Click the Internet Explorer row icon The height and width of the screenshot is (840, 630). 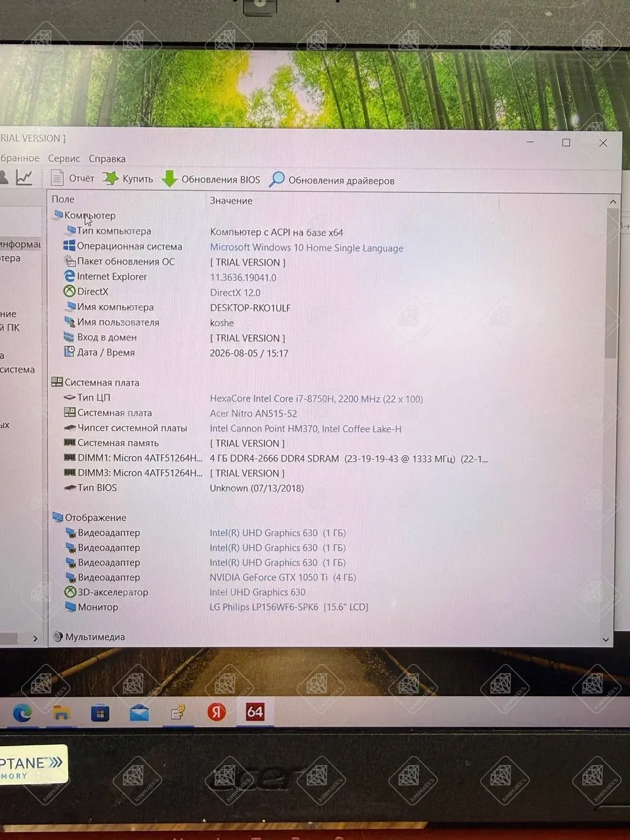click(x=70, y=276)
